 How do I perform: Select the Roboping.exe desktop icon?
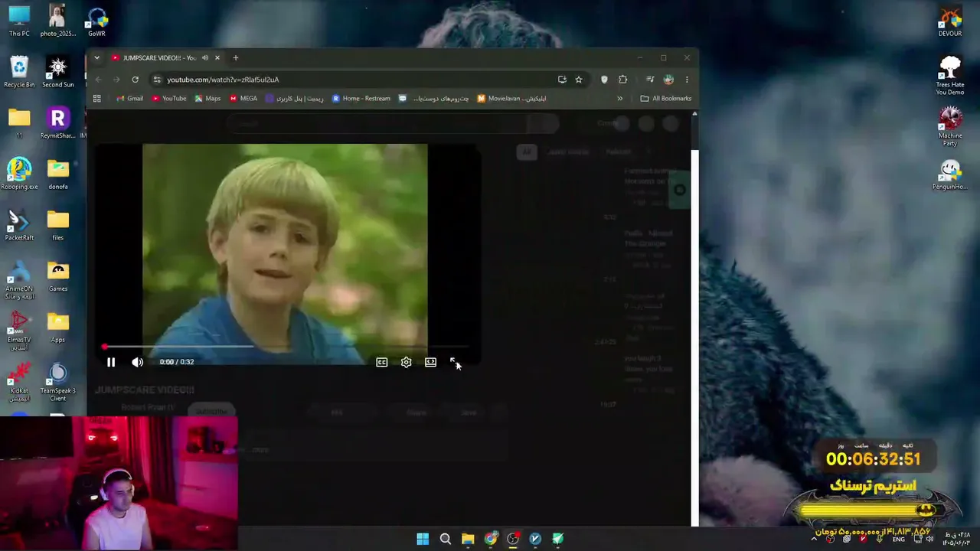(x=19, y=174)
